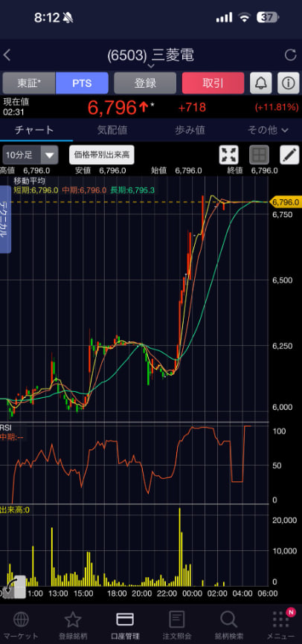Open stock info icon
The height and width of the screenshot is (644, 302).
tap(288, 83)
